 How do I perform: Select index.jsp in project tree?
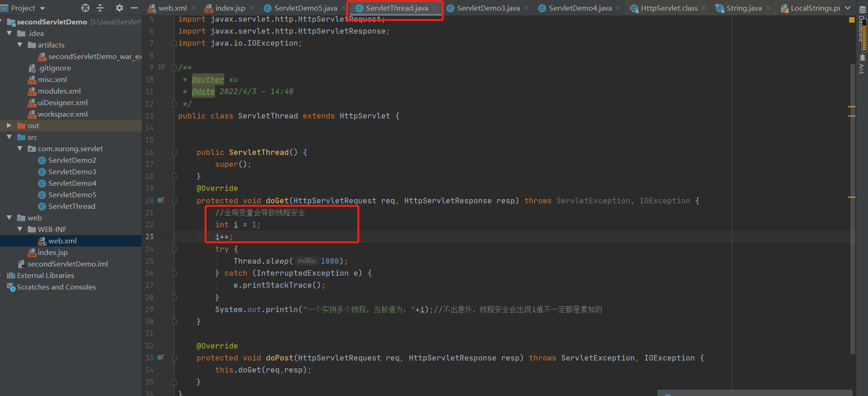pos(48,252)
